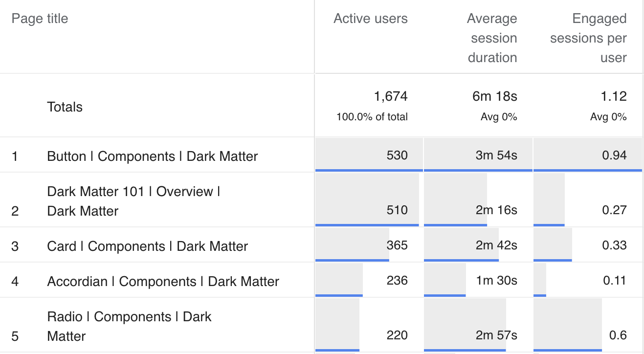Sort by Average session duration header
The width and height of the screenshot is (644, 354).
(x=491, y=38)
